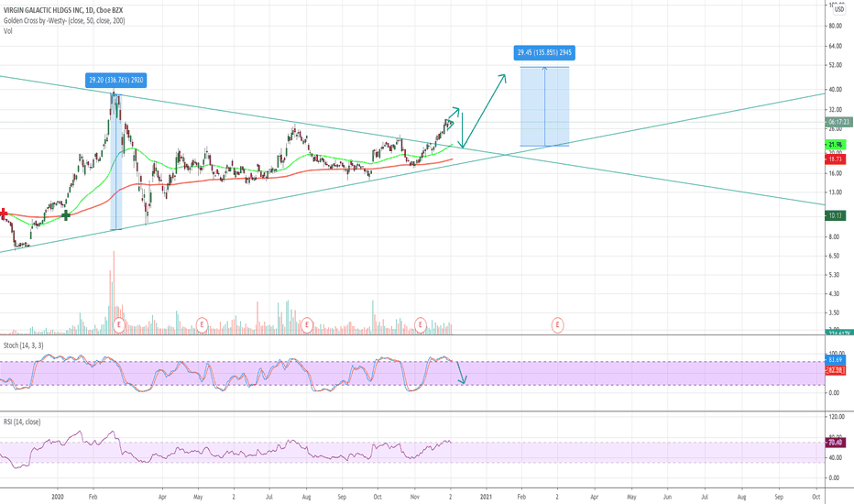The width and height of the screenshot is (854, 504).
Task: Open the earnings E marker near May 2020
Action: [x=202, y=326]
